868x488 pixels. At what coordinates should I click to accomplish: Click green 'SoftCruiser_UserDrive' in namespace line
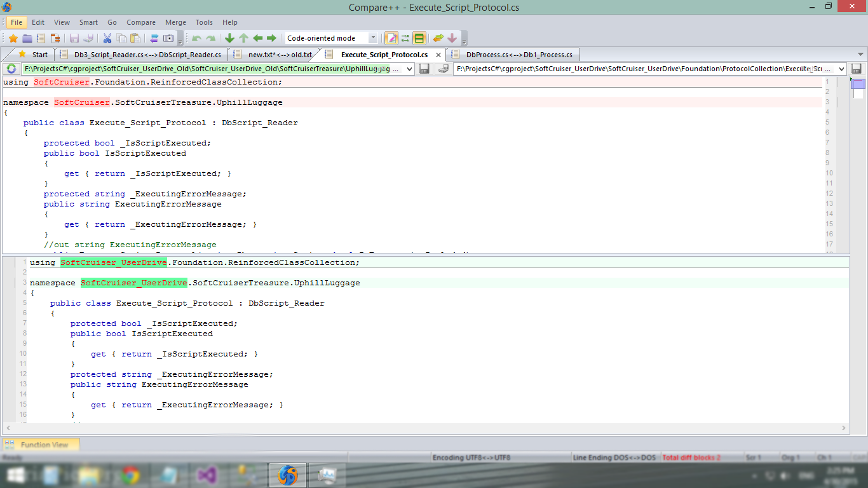pos(134,283)
